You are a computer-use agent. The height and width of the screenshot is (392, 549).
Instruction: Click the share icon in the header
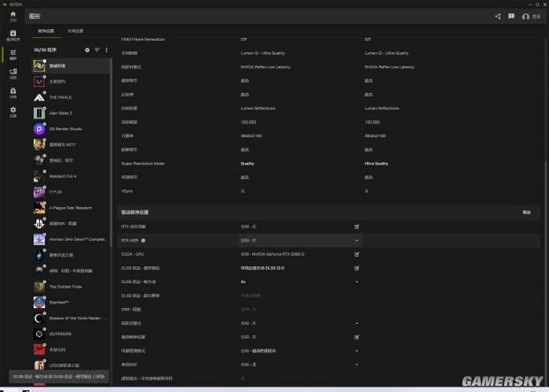coord(498,17)
